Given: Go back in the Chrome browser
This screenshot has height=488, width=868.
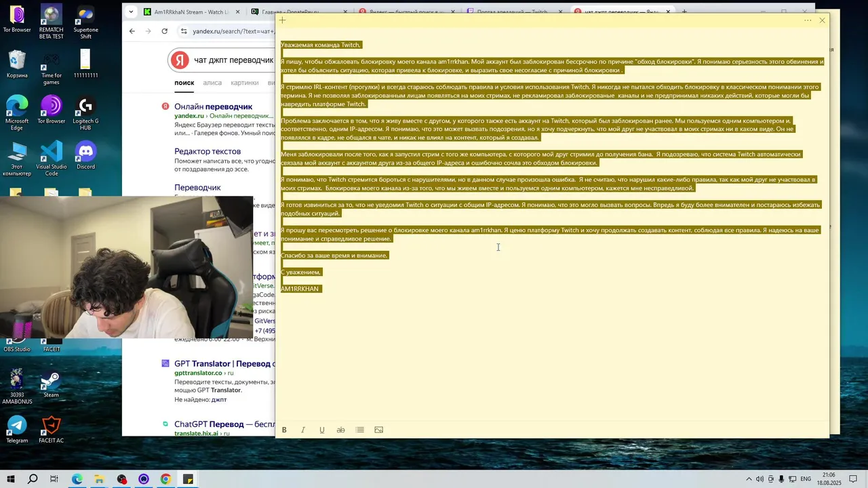Looking at the screenshot, I should pos(132,31).
